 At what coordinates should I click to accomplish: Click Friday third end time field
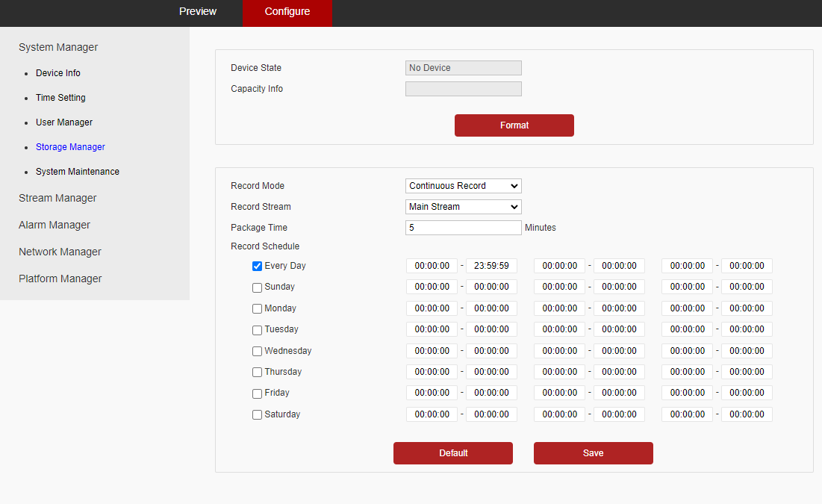click(x=747, y=393)
